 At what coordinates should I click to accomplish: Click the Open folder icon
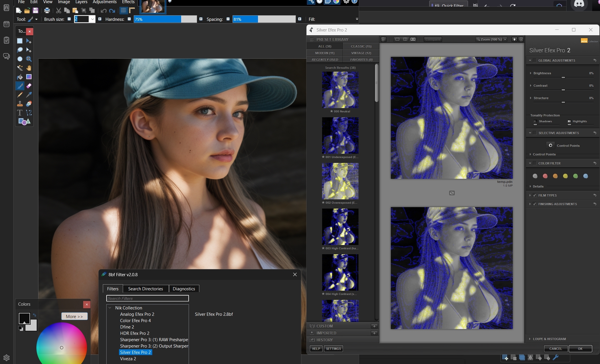pyautogui.click(x=27, y=11)
